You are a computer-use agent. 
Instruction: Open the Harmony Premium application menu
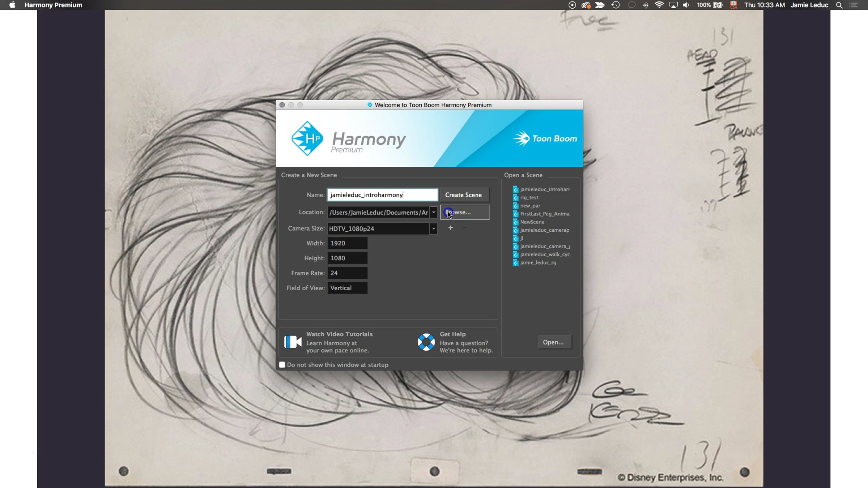53,5
